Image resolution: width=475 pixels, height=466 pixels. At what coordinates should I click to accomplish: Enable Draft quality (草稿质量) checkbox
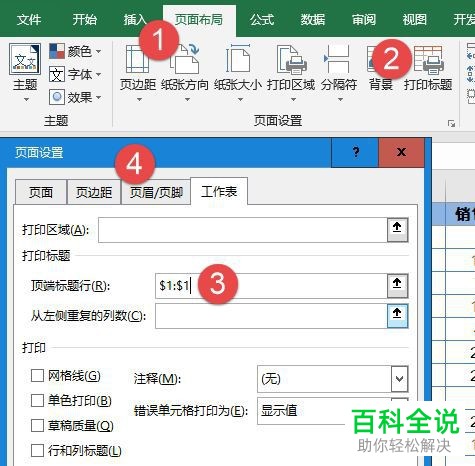tap(37, 425)
